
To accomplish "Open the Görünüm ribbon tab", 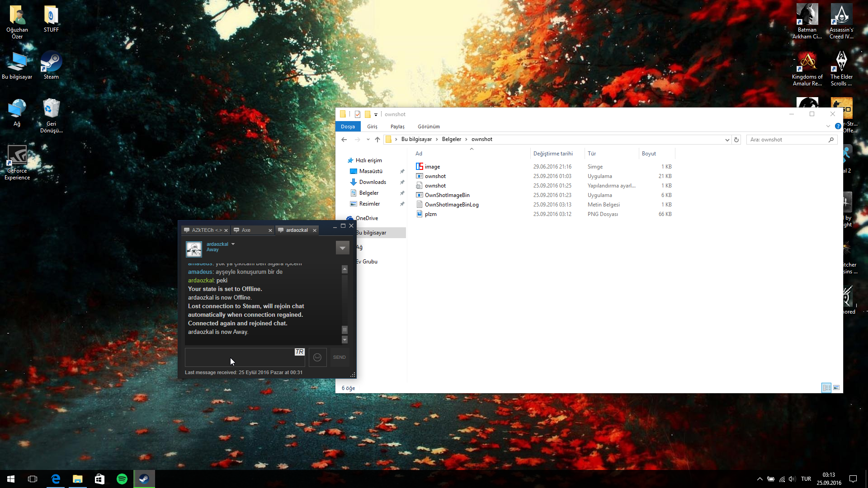I will pyautogui.click(x=429, y=127).
